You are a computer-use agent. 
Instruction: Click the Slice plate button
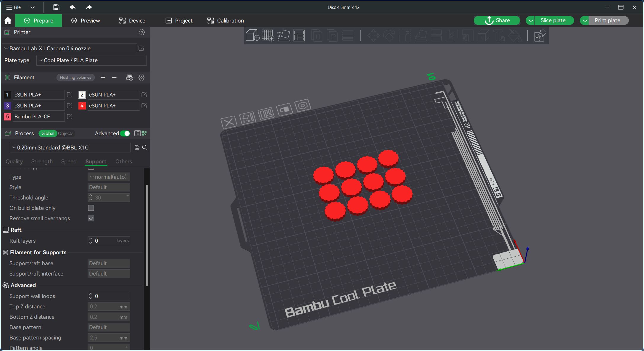coord(553,20)
